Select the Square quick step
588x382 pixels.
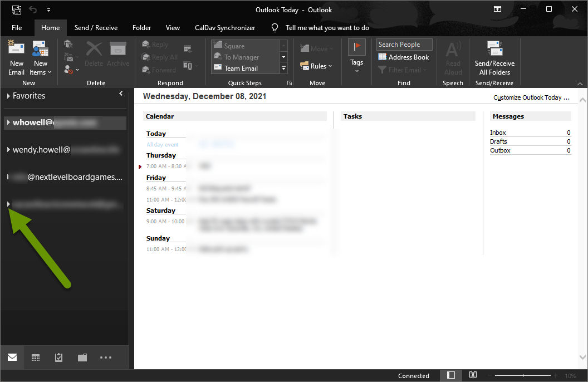(246, 46)
